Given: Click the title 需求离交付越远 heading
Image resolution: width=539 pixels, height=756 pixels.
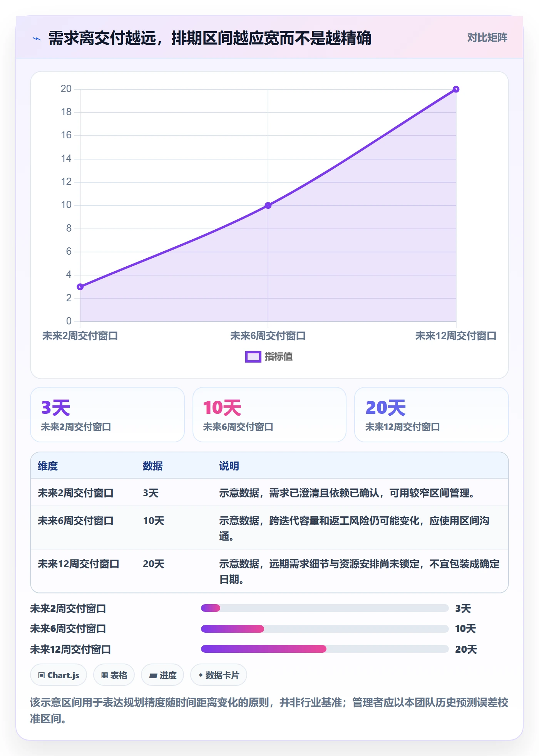Looking at the screenshot, I should pos(210,38).
